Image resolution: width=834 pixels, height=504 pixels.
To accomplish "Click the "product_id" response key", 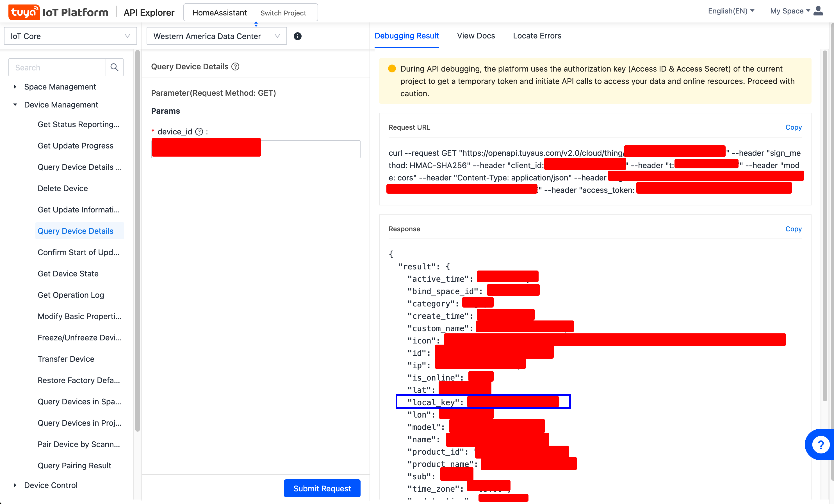I will 438,452.
